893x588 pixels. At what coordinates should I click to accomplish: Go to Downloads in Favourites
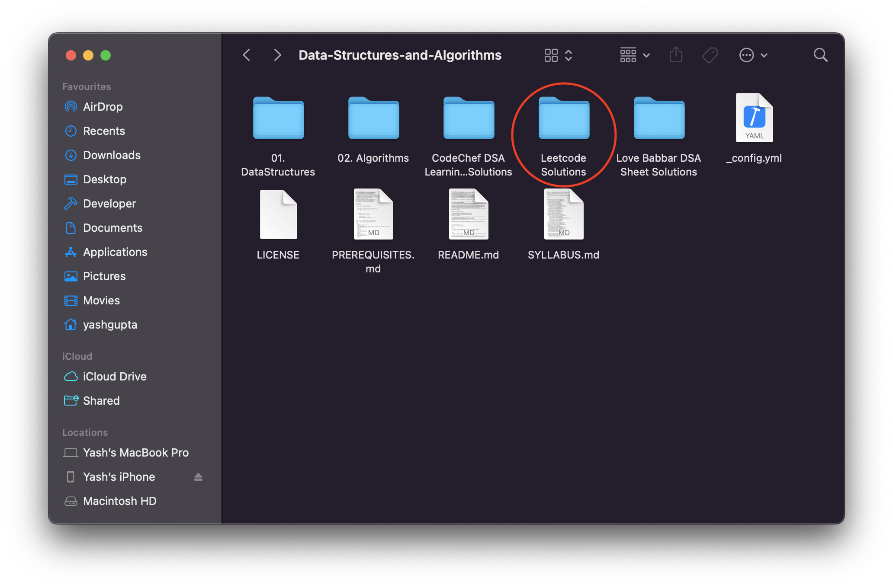(112, 155)
